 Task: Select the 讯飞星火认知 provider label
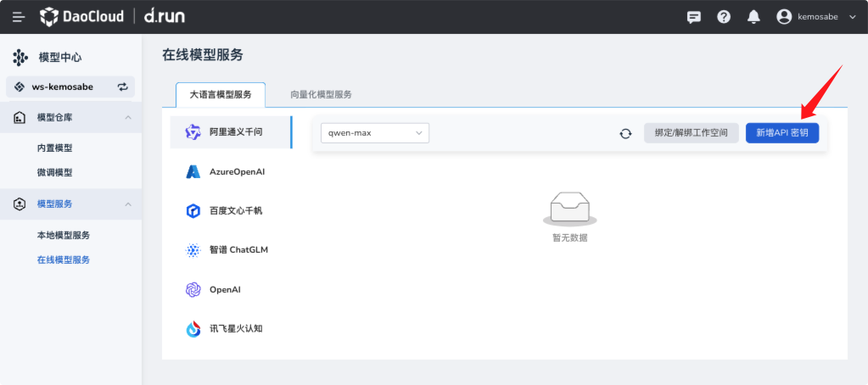pos(236,328)
